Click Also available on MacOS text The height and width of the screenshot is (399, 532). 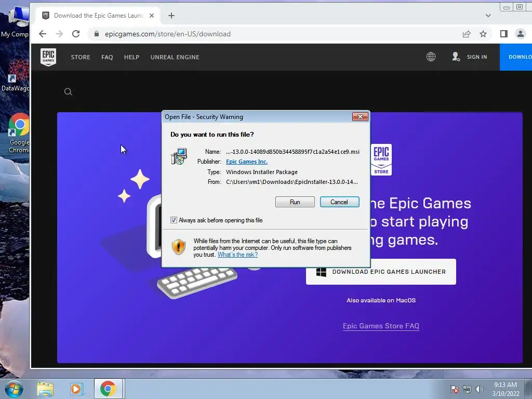pos(381,300)
